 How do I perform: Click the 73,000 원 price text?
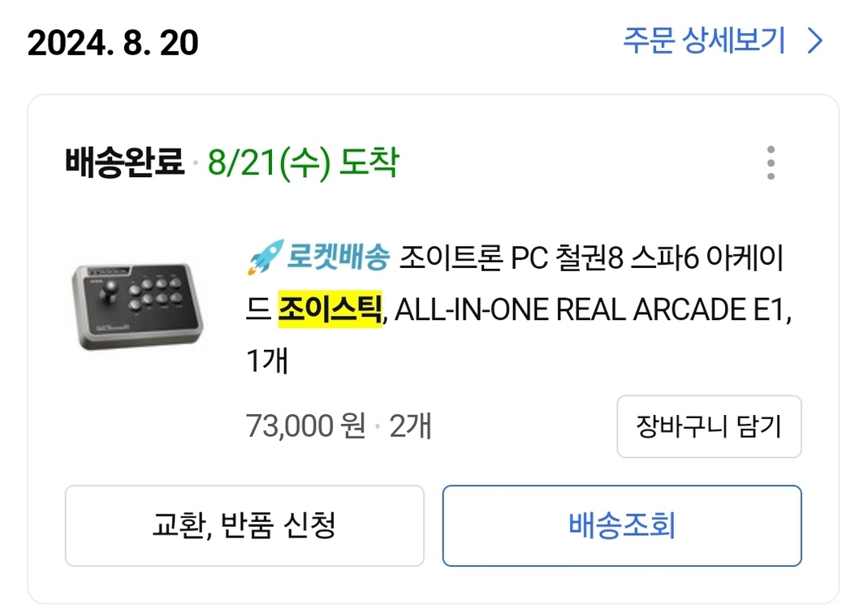click(305, 425)
